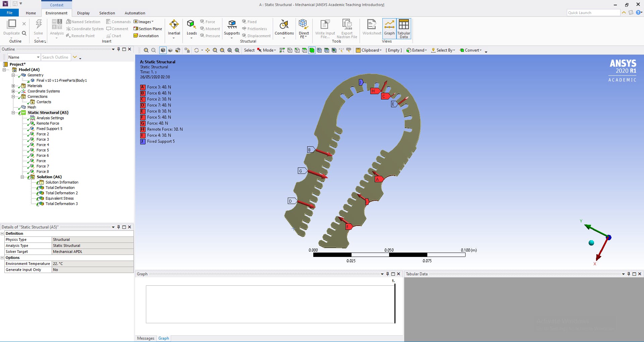
Task: Click the Extend selection button
Action: pyautogui.click(x=417, y=50)
